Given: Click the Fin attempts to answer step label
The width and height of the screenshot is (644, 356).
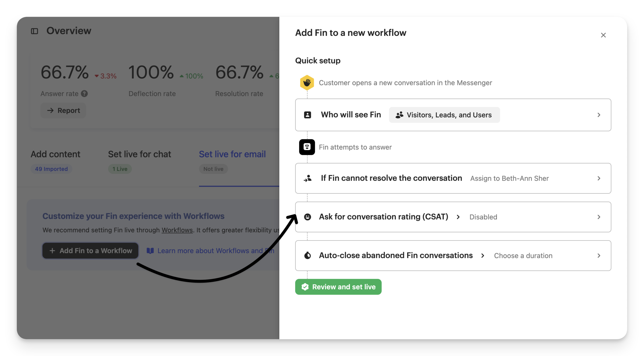Looking at the screenshot, I should 355,147.
